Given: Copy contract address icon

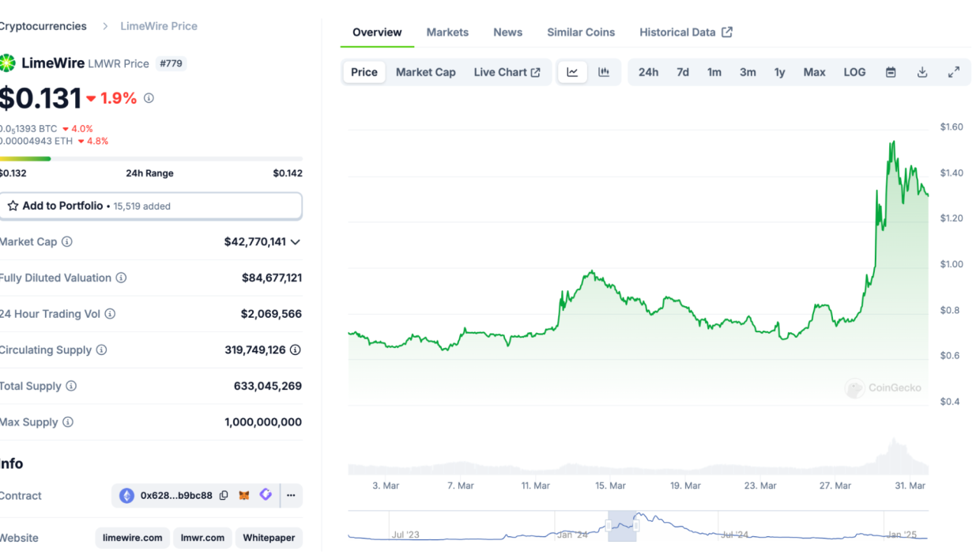Looking at the screenshot, I should (x=224, y=496).
